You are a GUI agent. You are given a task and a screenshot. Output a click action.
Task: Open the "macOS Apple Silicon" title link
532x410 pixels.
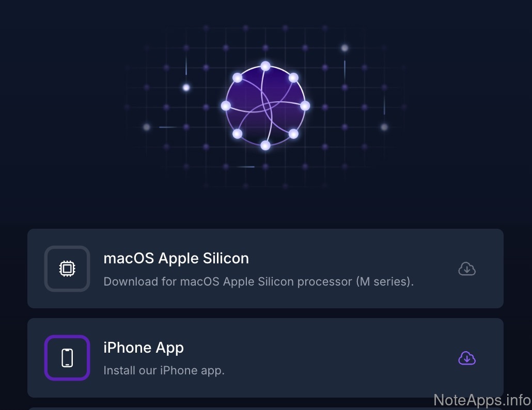point(176,258)
